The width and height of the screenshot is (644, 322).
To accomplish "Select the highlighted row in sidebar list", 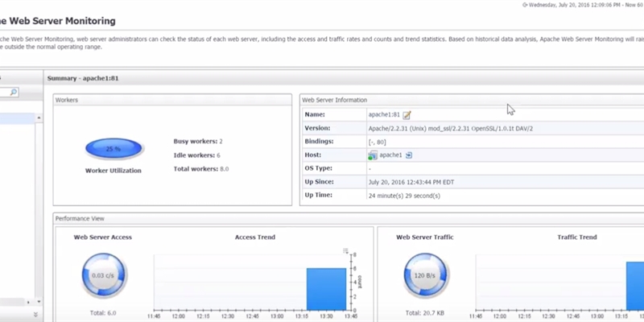I will tap(17, 118).
